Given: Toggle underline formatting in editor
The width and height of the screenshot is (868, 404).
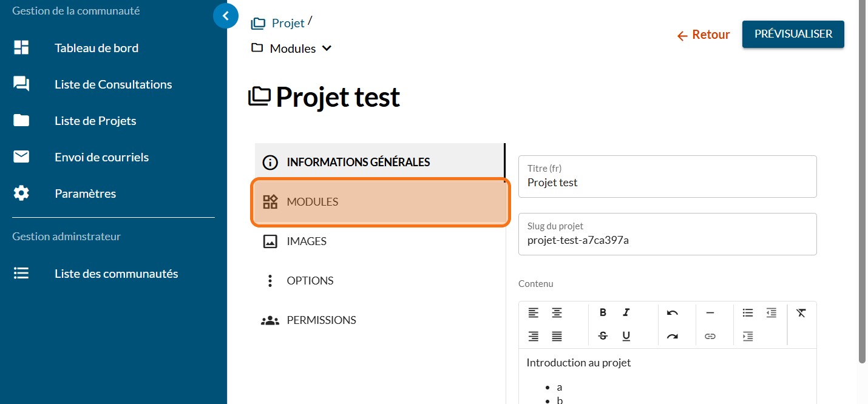Looking at the screenshot, I should [626, 335].
